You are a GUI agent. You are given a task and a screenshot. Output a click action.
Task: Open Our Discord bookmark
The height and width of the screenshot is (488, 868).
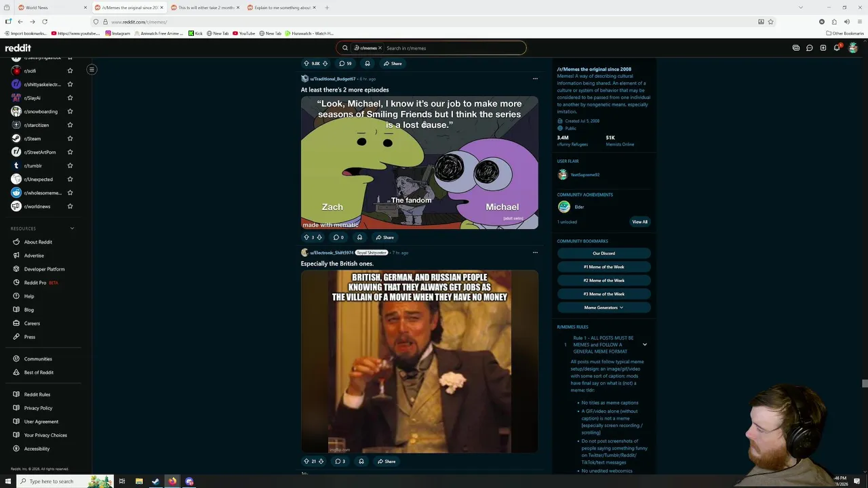604,253
